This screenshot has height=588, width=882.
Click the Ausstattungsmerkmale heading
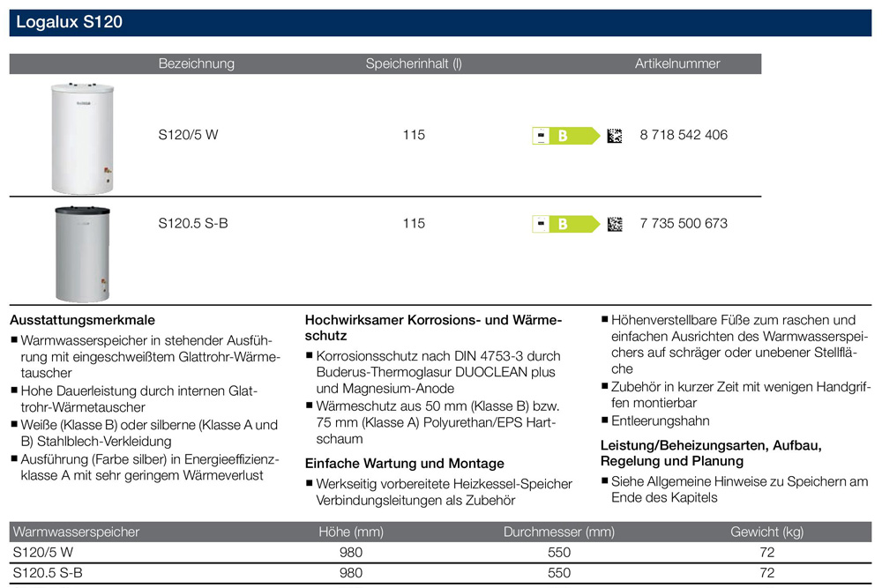82,320
